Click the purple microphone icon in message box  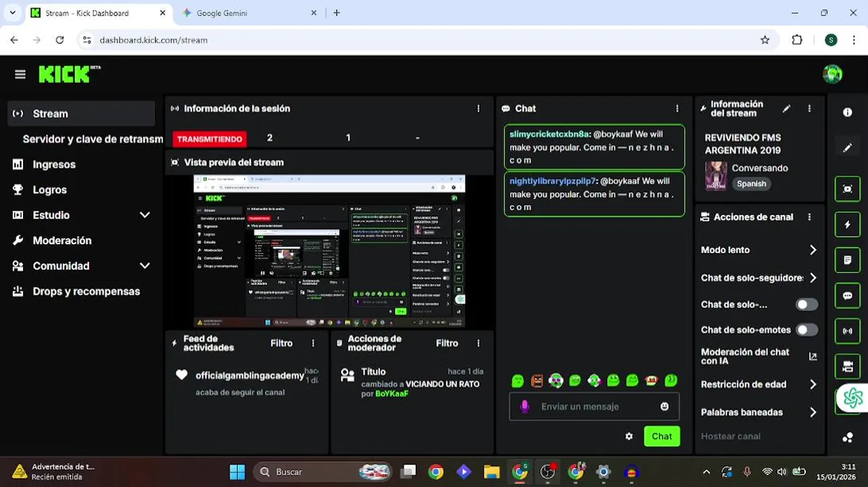coord(524,407)
